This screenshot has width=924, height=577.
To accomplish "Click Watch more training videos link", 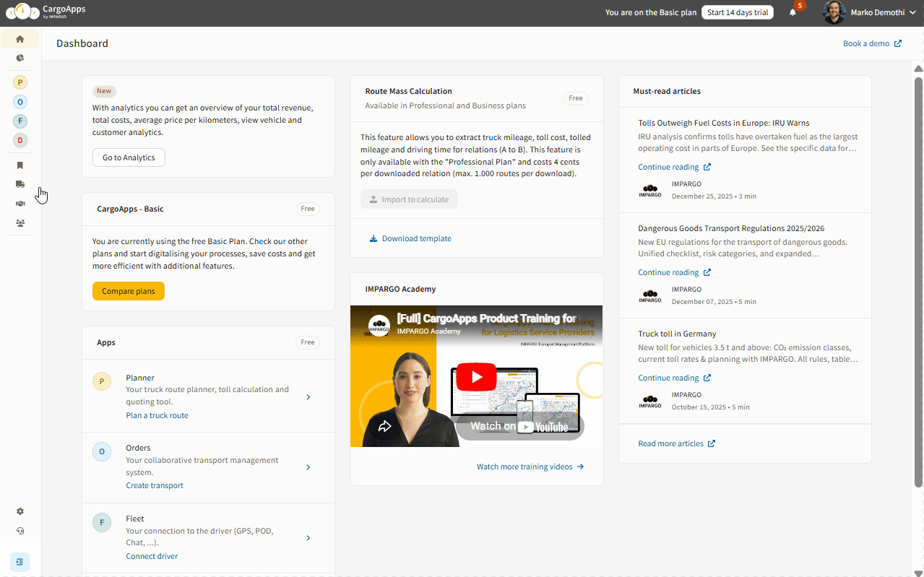I will coord(530,467).
